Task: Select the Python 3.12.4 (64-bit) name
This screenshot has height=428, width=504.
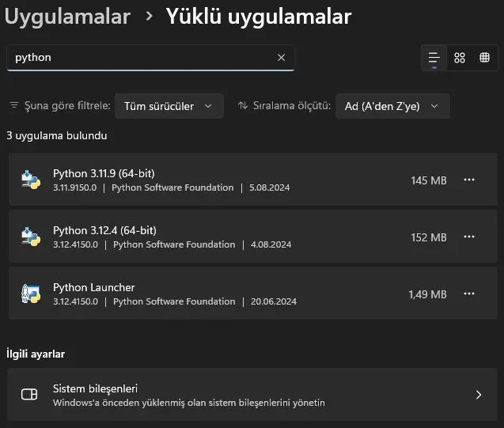Action: coord(104,230)
